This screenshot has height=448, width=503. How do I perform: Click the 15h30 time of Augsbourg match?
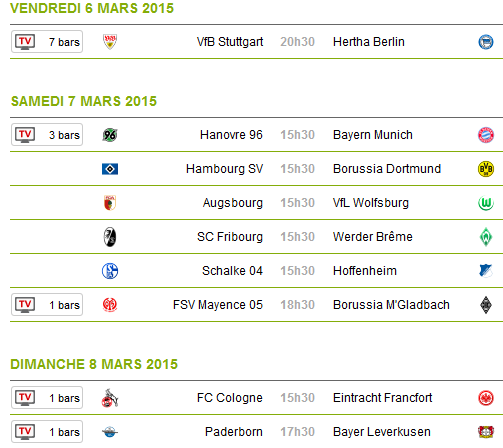coord(297,203)
